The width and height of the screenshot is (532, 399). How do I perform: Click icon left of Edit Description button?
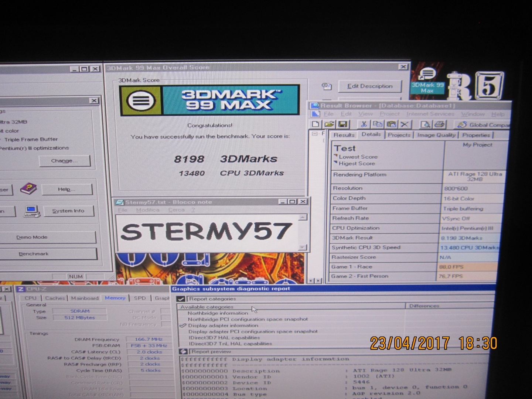pos(326,86)
